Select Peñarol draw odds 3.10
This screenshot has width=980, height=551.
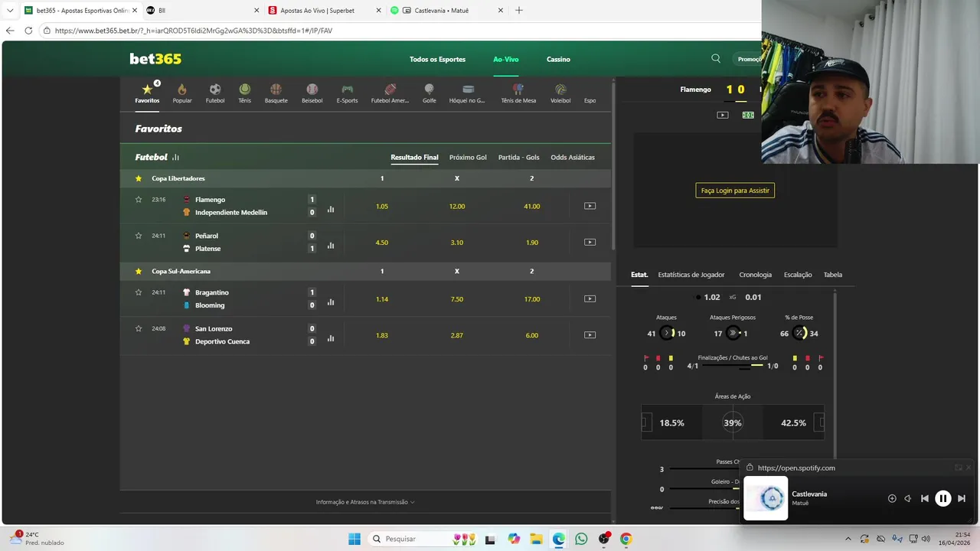tap(457, 243)
